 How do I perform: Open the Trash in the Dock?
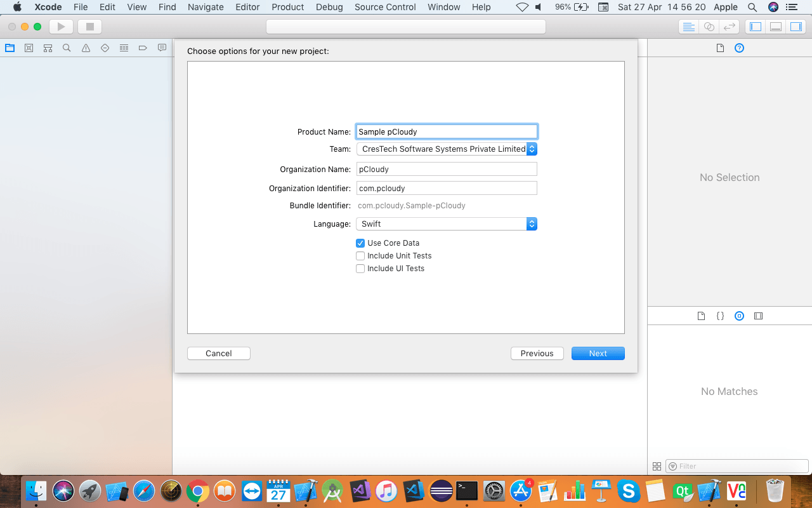pyautogui.click(x=775, y=491)
